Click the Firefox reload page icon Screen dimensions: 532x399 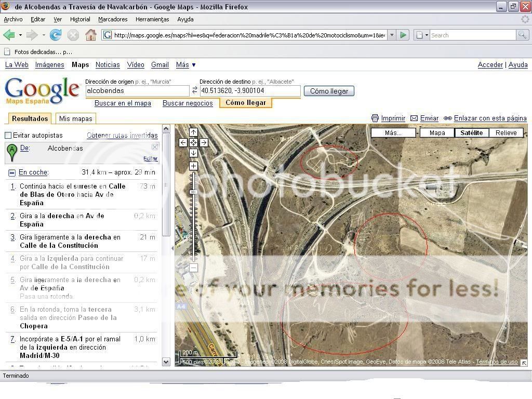pyautogui.click(x=56, y=35)
